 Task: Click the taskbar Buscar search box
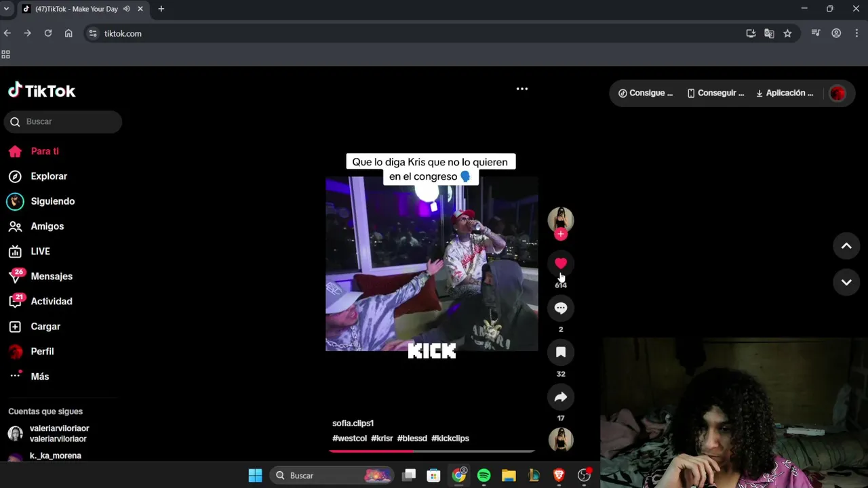(x=332, y=476)
